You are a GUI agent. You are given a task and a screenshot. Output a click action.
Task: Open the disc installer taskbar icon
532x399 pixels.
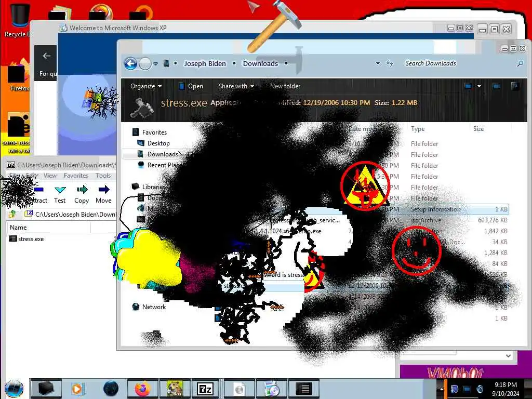tap(272, 389)
